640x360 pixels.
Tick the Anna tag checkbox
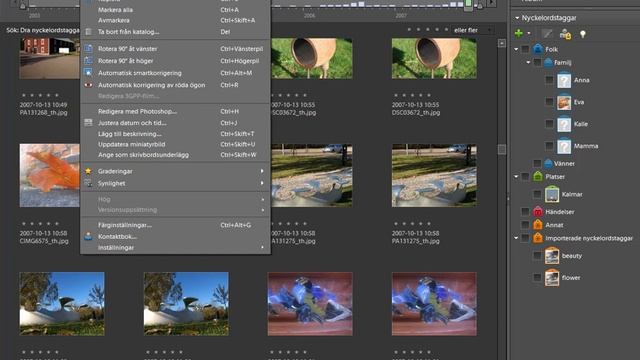[x=549, y=80]
